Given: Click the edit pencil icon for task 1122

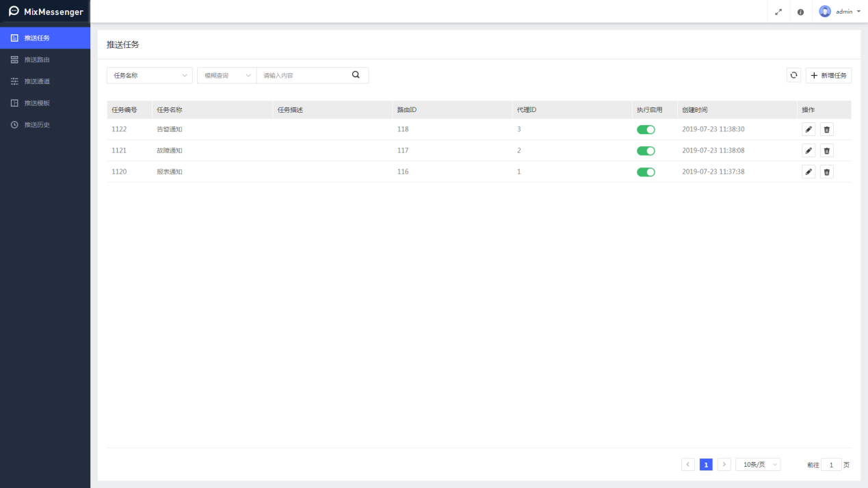Looking at the screenshot, I should [x=808, y=129].
